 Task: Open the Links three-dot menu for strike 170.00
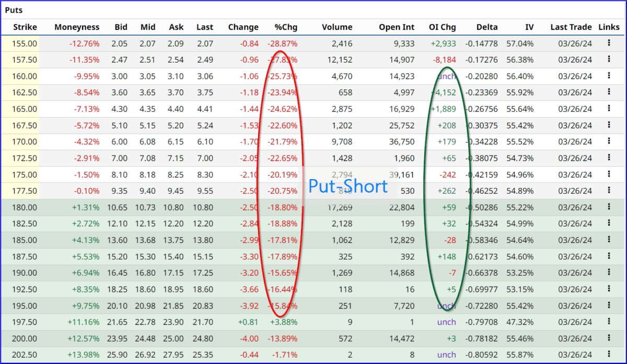coord(609,142)
